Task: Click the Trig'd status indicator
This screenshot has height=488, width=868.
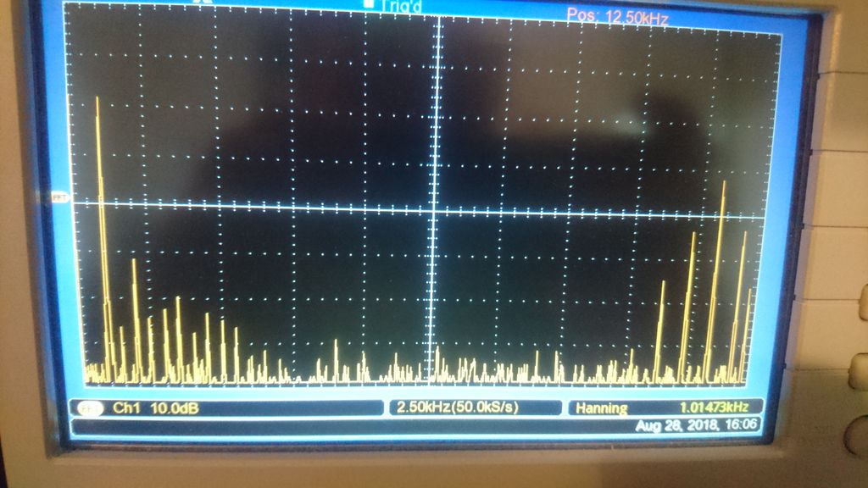Action: [393, 6]
